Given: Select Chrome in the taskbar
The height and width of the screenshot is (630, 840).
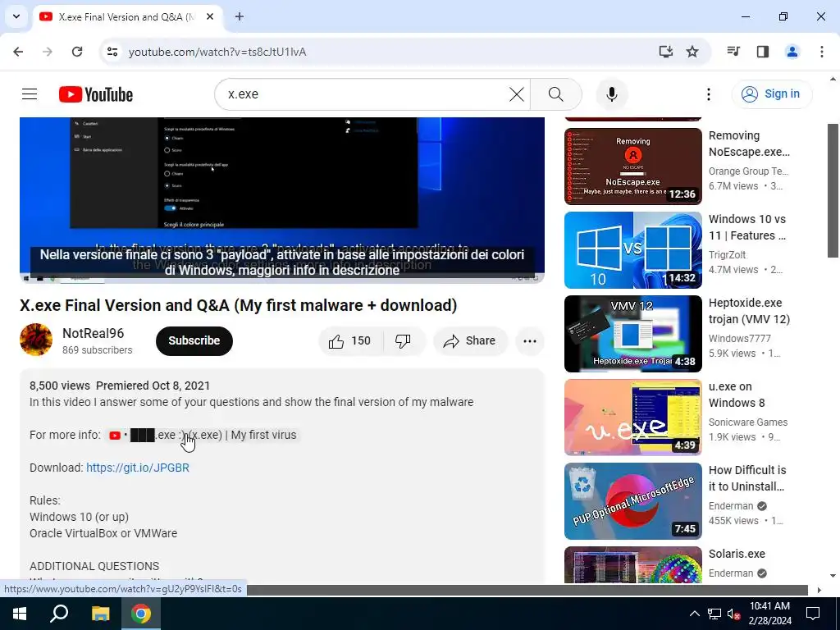Looking at the screenshot, I should pyautogui.click(x=141, y=614).
